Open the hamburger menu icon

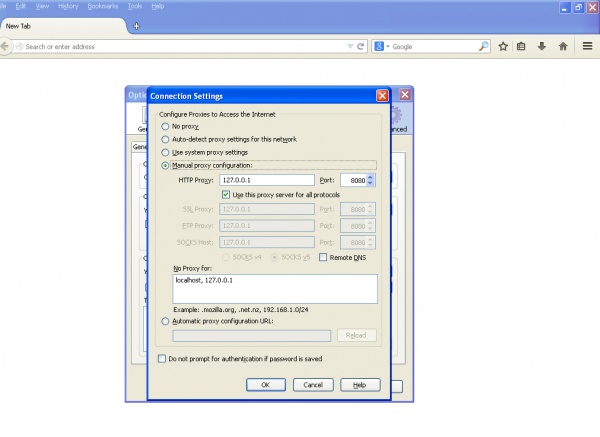587,46
